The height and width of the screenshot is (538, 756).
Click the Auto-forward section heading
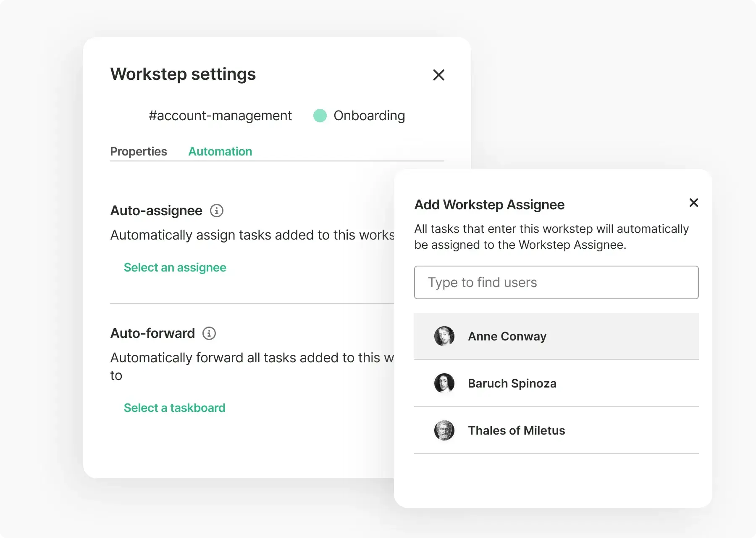[152, 333]
